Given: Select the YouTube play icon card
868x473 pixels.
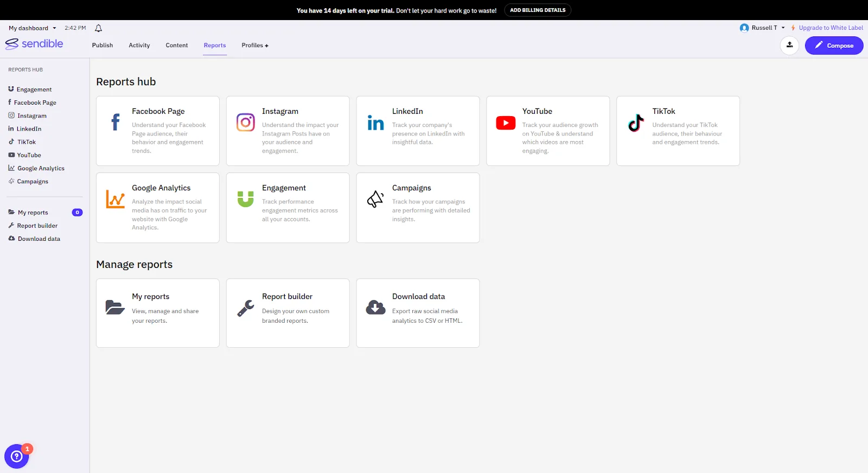Looking at the screenshot, I should (506, 123).
